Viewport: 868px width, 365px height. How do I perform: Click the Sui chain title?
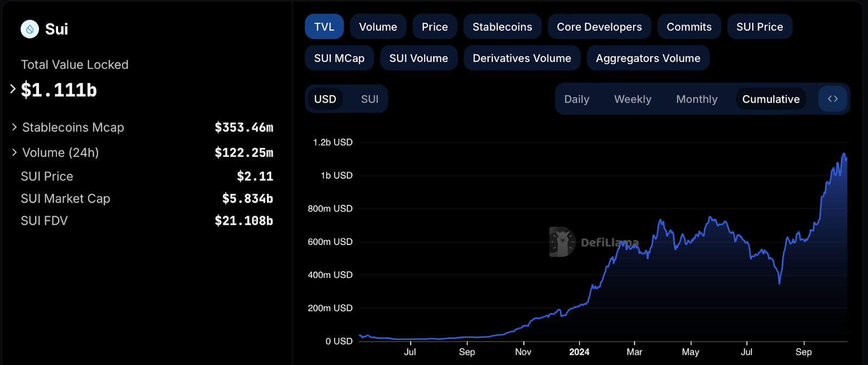pos(56,29)
